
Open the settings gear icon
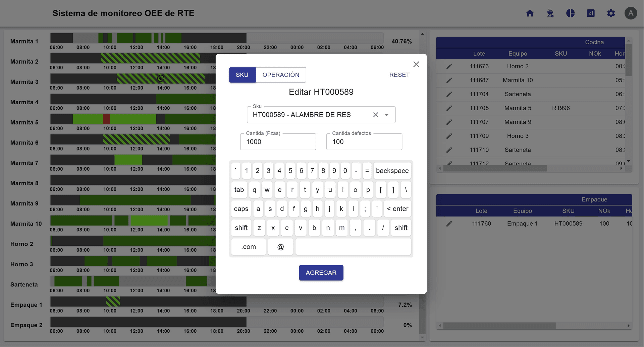point(611,13)
